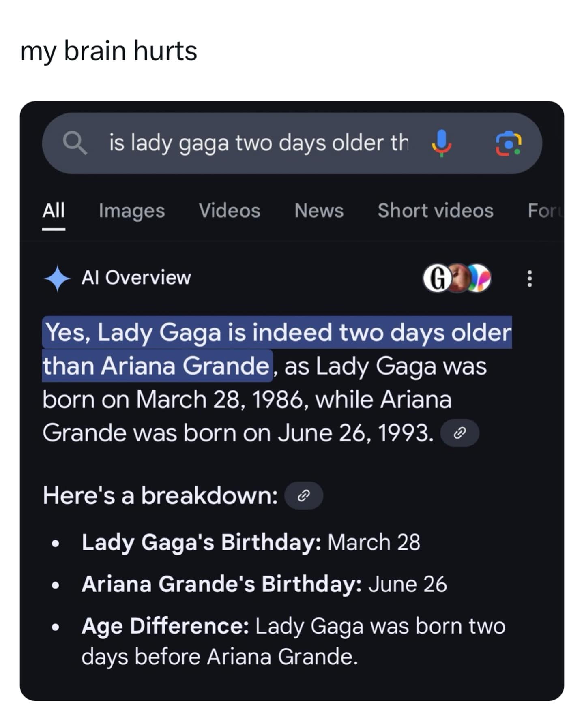The height and width of the screenshot is (728, 584).
Task: Open the AI Overview source icons cluster
Action: tap(457, 278)
